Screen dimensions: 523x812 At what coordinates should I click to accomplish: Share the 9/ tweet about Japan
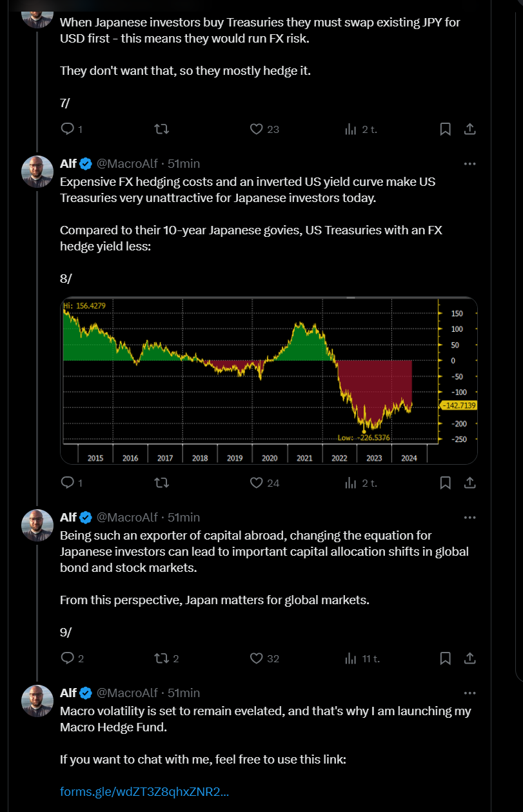tap(470, 658)
